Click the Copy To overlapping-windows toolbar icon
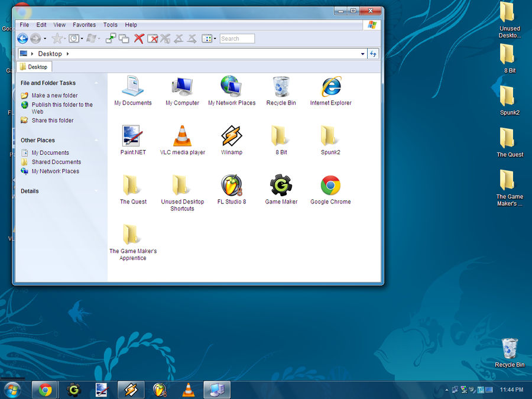Viewport: 532px width, 399px height. tap(124, 38)
